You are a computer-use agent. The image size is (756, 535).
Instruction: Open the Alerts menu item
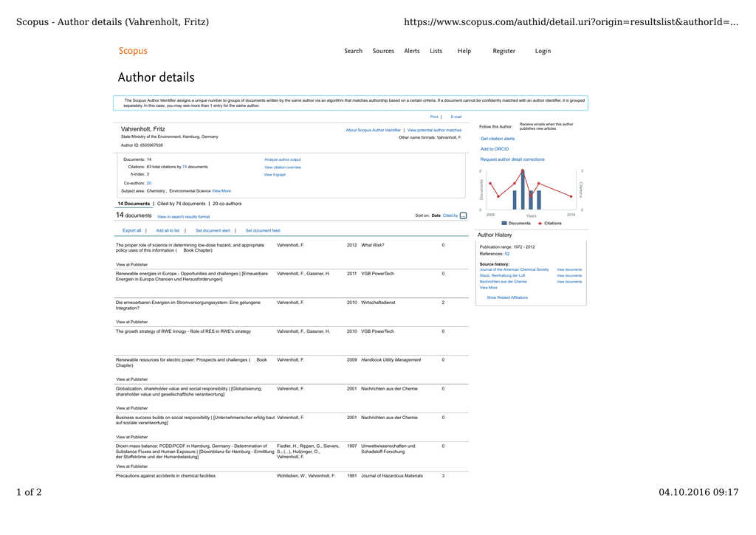pos(412,51)
